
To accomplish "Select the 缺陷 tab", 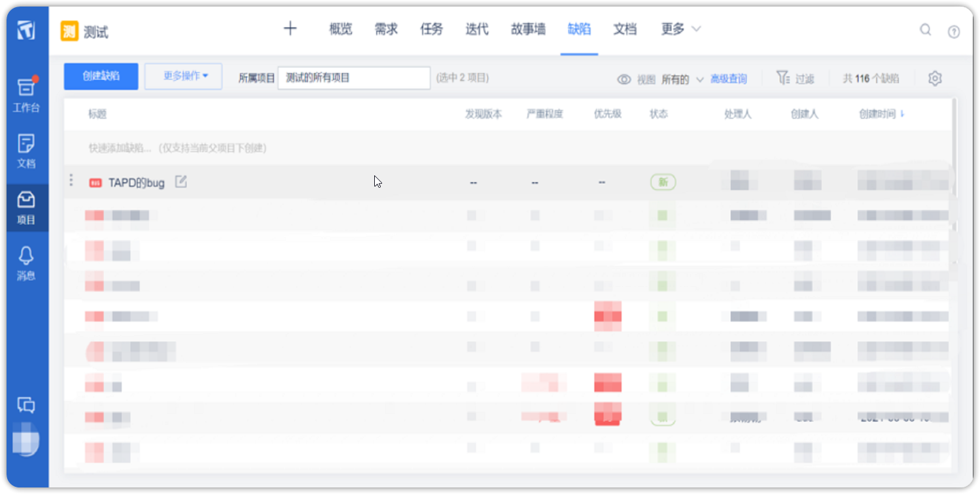I will [x=579, y=29].
